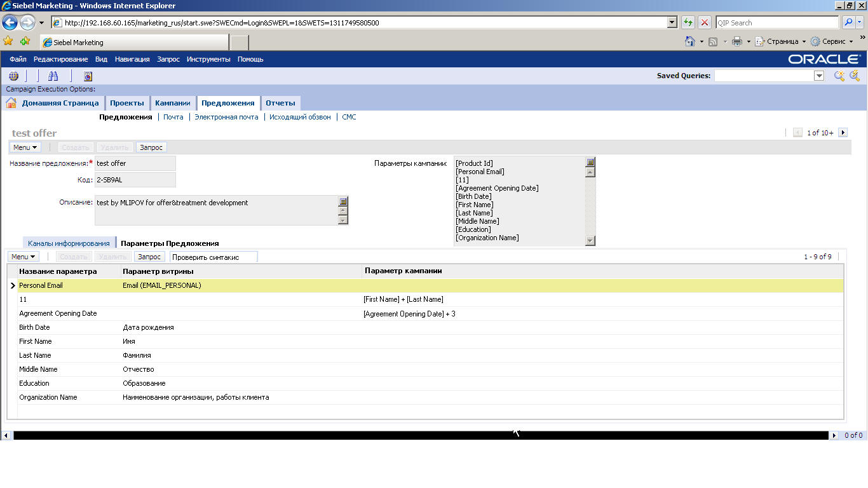Expand the search provider options arrow
The height and width of the screenshot is (488, 868).
(x=860, y=22)
